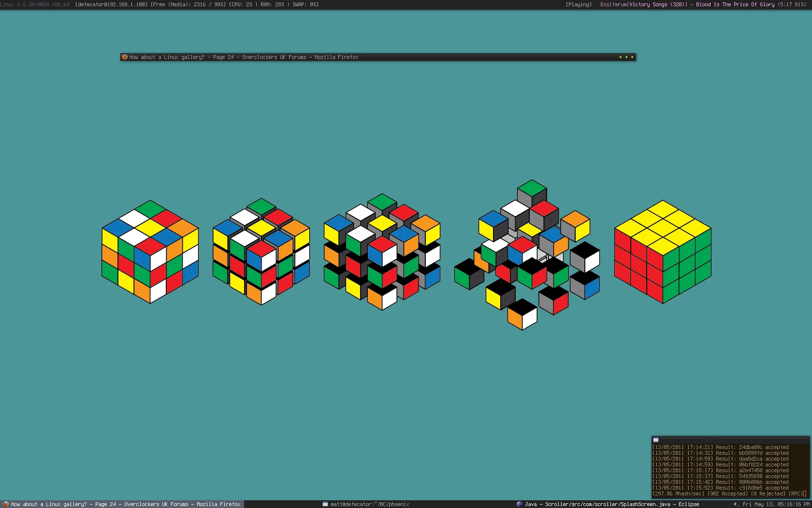Select terminal line with result daa8d2ca

click(x=720, y=459)
